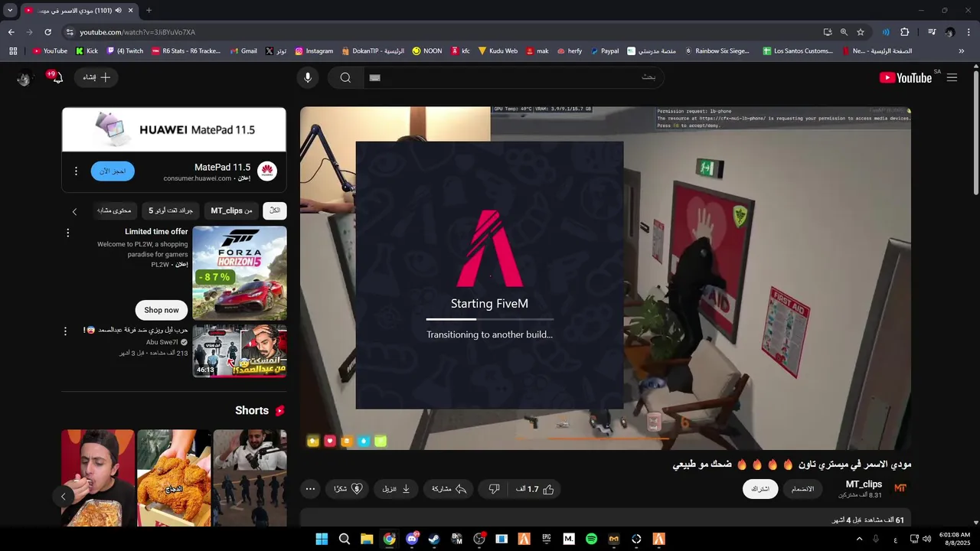This screenshot has height=551, width=980.
Task: Bookmark this page with star icon
Action: (x=861, y=32)
